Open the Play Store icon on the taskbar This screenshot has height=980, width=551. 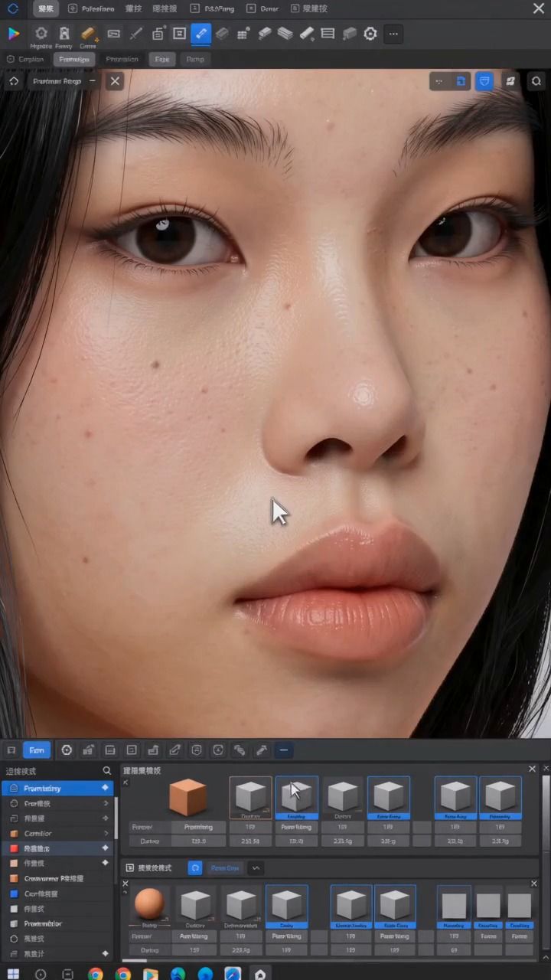[x=150, y=974]
